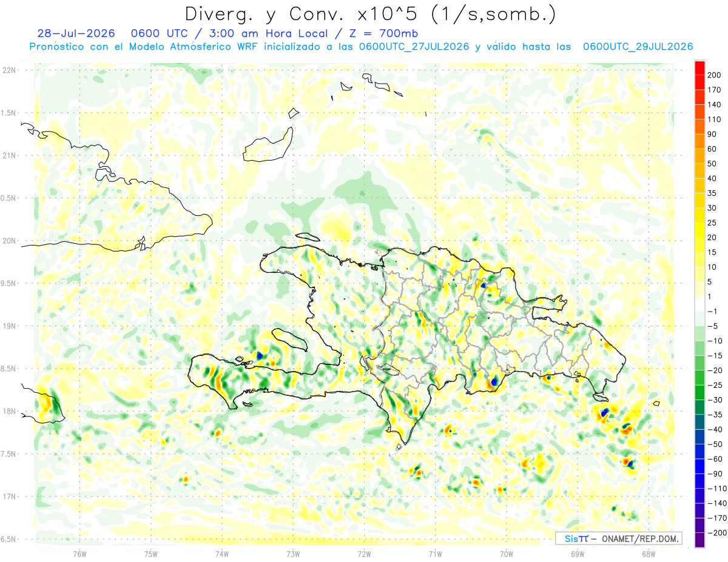Click the "-110" colorbar value

716,489
